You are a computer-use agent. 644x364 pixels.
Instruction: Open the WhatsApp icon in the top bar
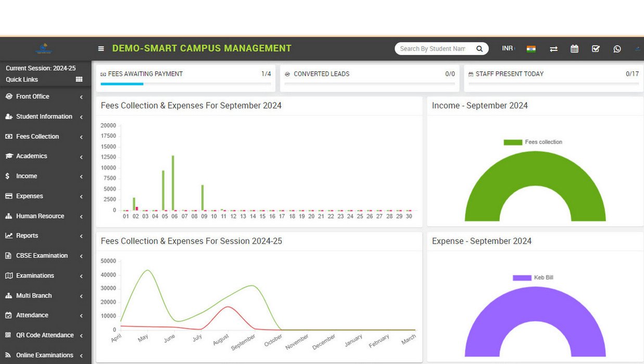point(617,49)
